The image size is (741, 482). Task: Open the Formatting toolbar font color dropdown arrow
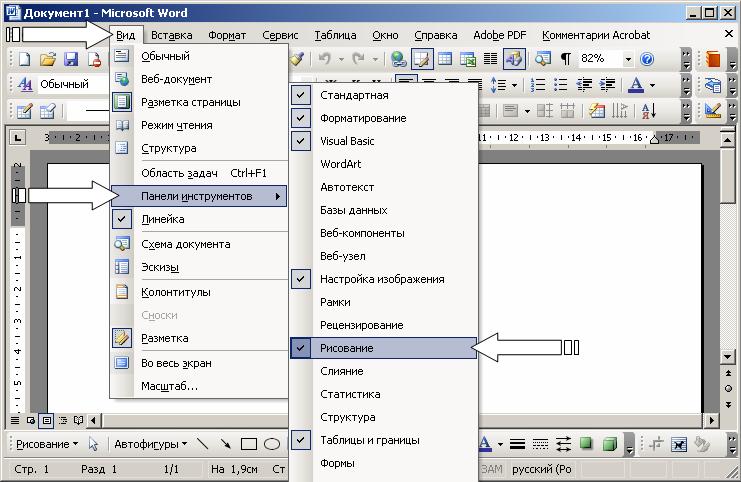click(652, 85)
